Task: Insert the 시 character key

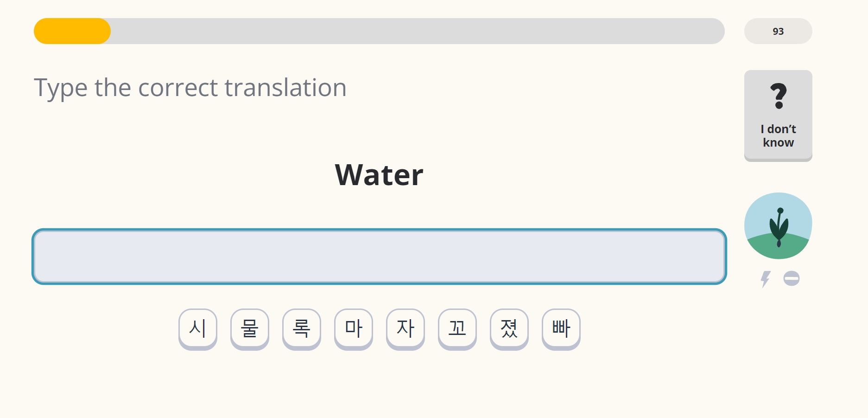Action: 198,329
